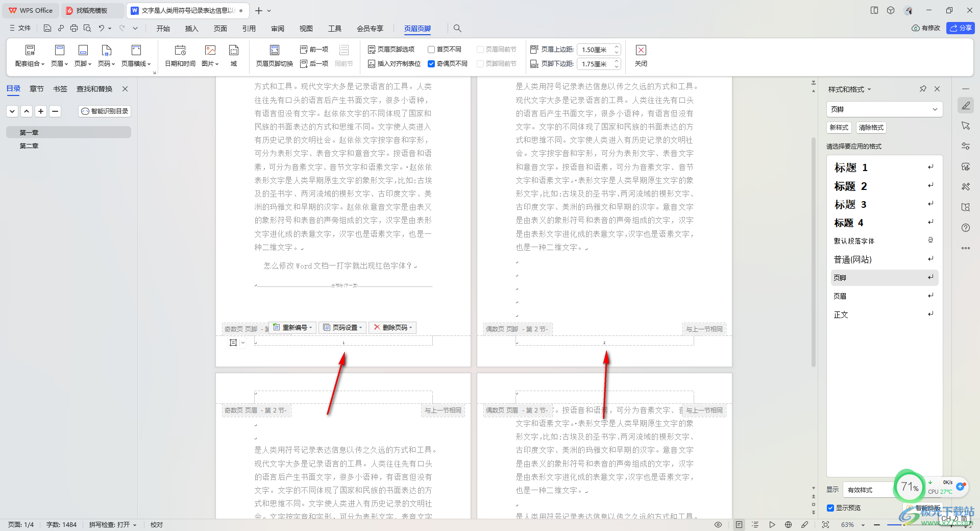Close the 样式和格式 panel
Viewport: 980px width, 531px height.
click(x=937, y=89)
